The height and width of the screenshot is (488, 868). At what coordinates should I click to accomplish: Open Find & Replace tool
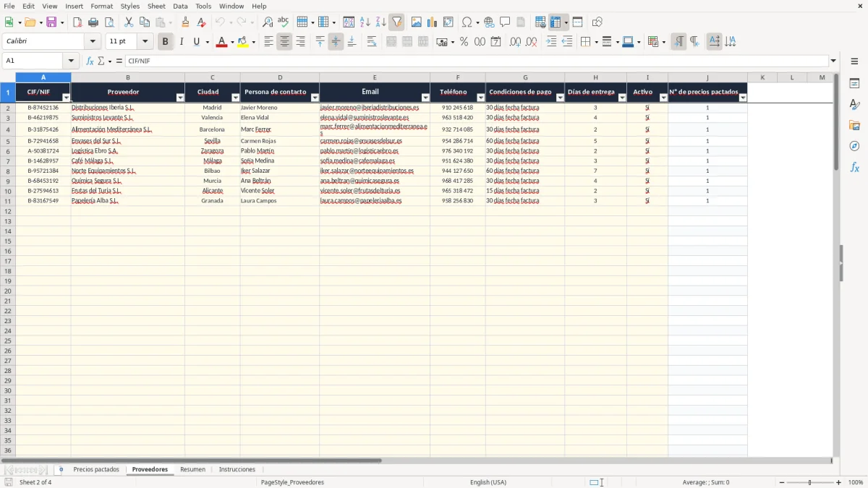pos(268,22)
